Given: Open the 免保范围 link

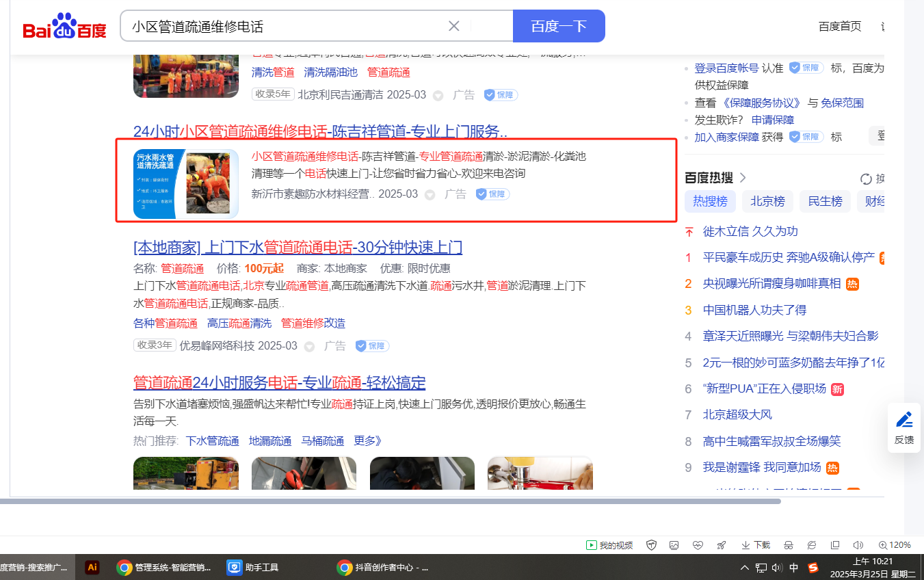Looking at the screenshot, I should 843,103.
